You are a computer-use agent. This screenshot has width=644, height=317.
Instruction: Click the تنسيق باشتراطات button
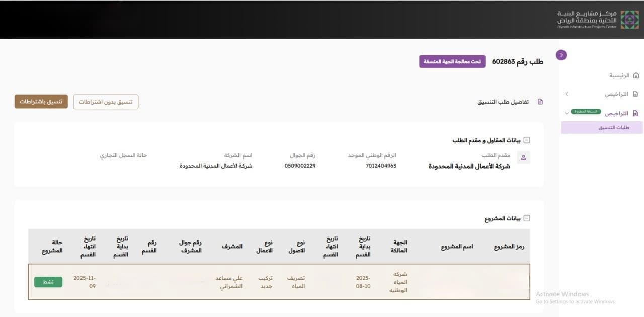(41, 101)
